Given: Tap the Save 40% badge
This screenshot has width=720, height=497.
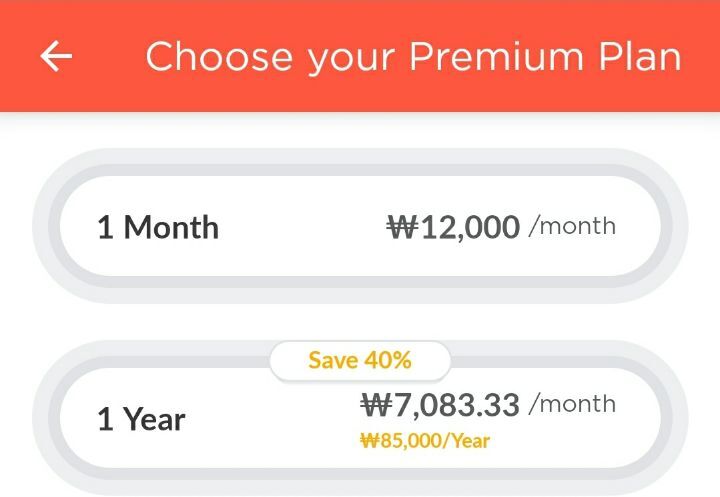Looking at the screenshot, I should 360,360.
